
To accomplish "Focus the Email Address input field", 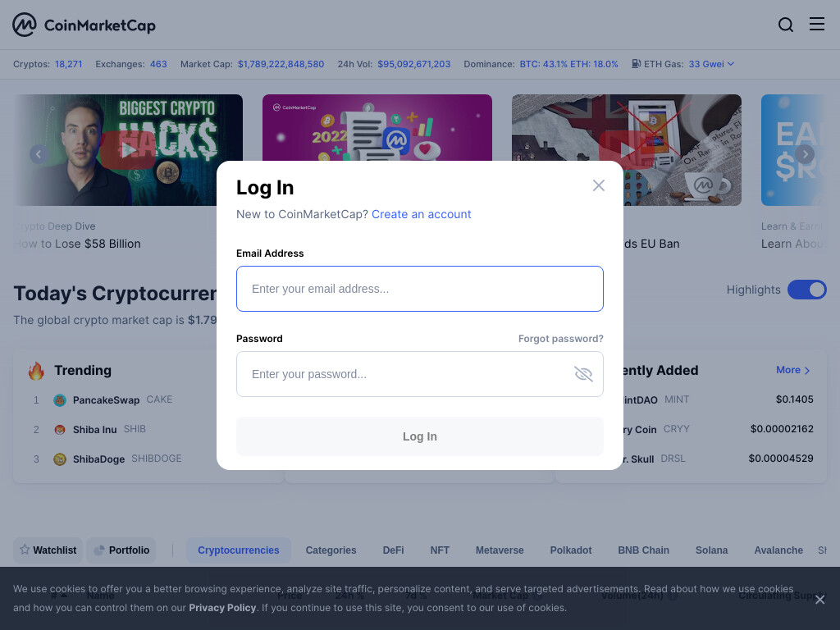I will point(420,289).
